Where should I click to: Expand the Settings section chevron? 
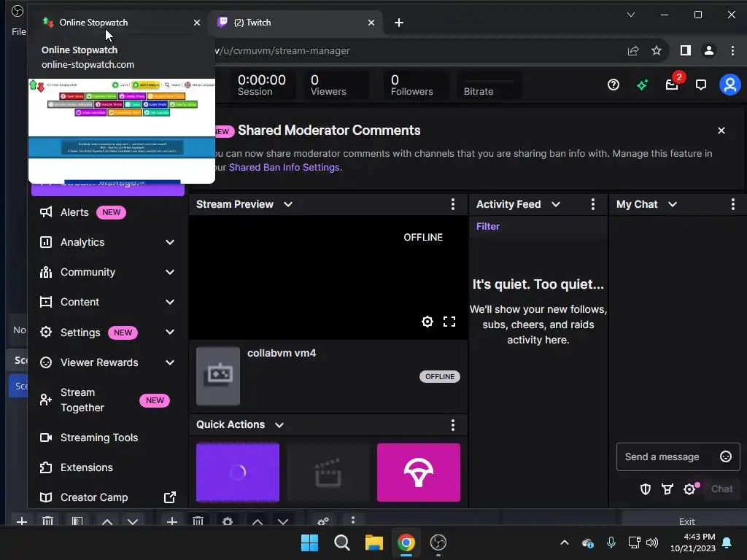point(169,332)
